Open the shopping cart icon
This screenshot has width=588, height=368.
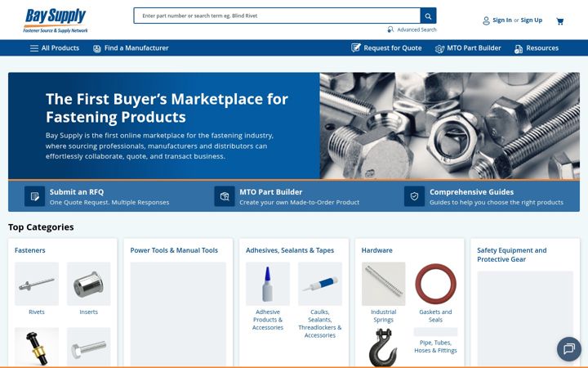560,21
